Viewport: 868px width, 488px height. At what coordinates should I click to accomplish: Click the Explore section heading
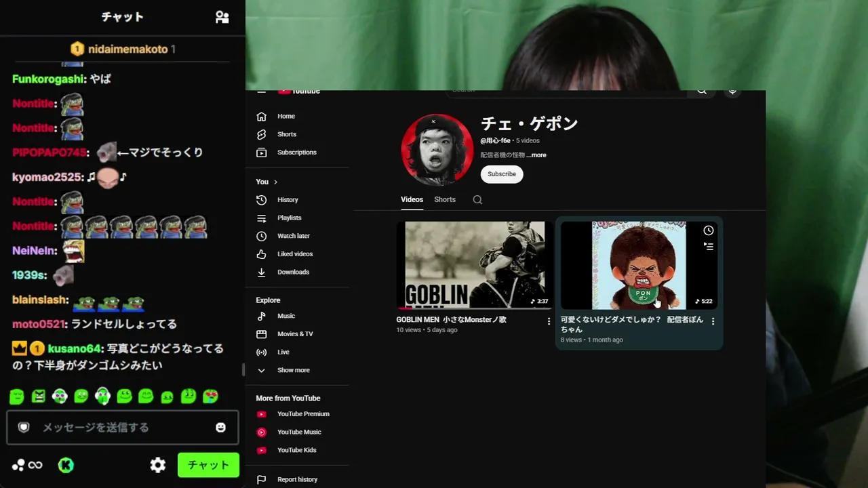268,300
